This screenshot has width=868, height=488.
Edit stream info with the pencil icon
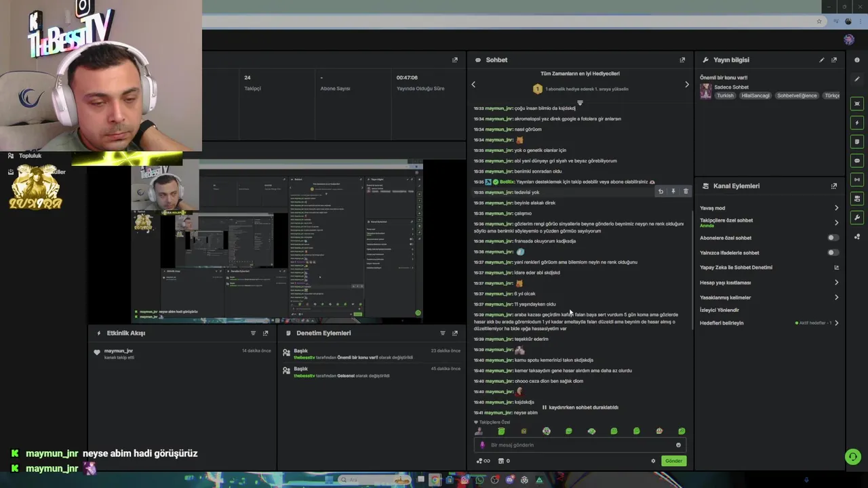[822, 60]
